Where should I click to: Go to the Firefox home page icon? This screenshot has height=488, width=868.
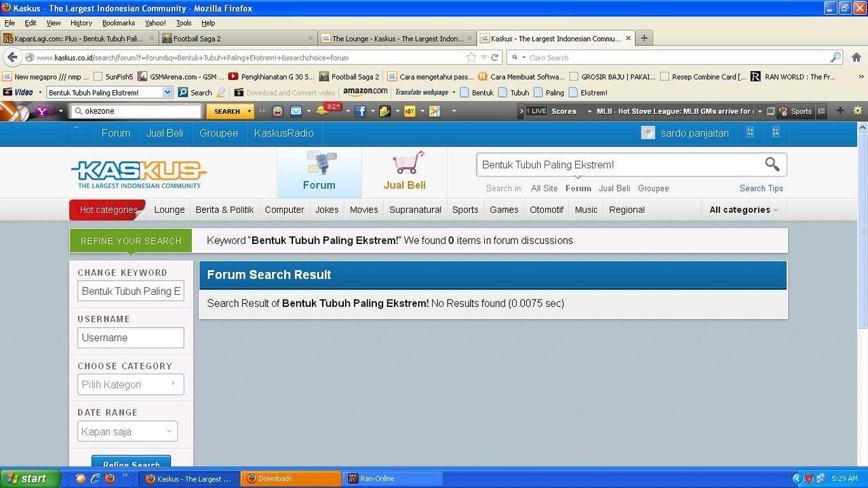coord(856,58)
